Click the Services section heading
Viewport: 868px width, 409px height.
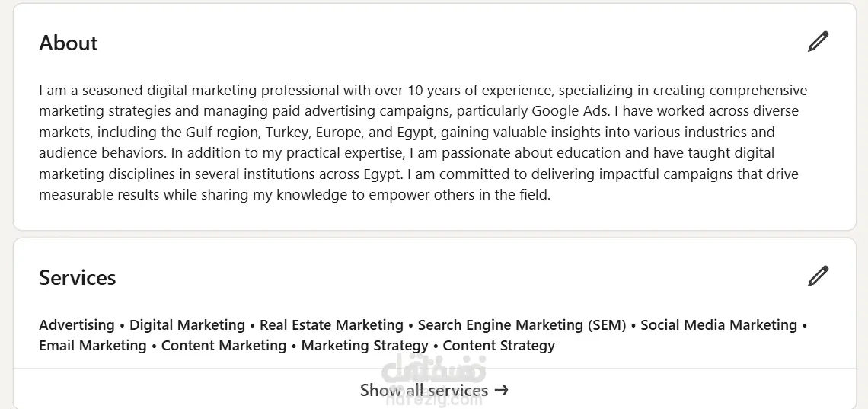[78, 277]
